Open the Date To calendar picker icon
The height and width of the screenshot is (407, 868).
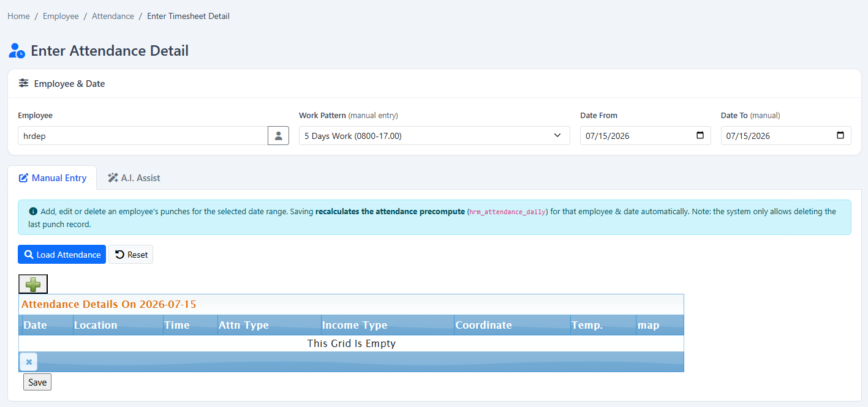click(x=840, y=135)
